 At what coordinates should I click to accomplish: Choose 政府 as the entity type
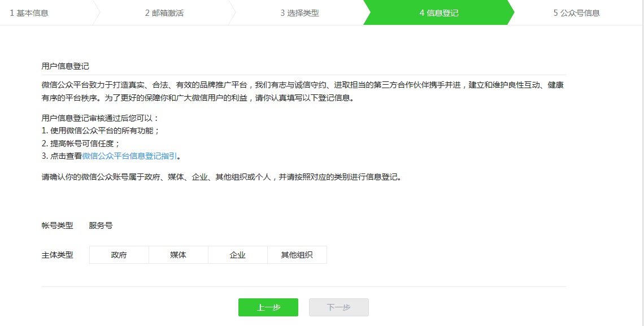tap(119, 255)
